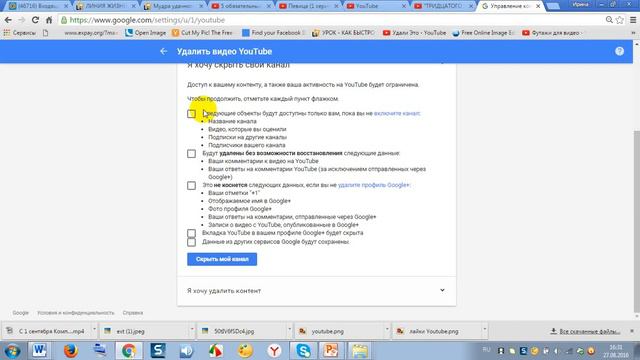This screenshot has height=360, width=640.
Task: Follow the 'включите канал' link
Action: [397, 113]
